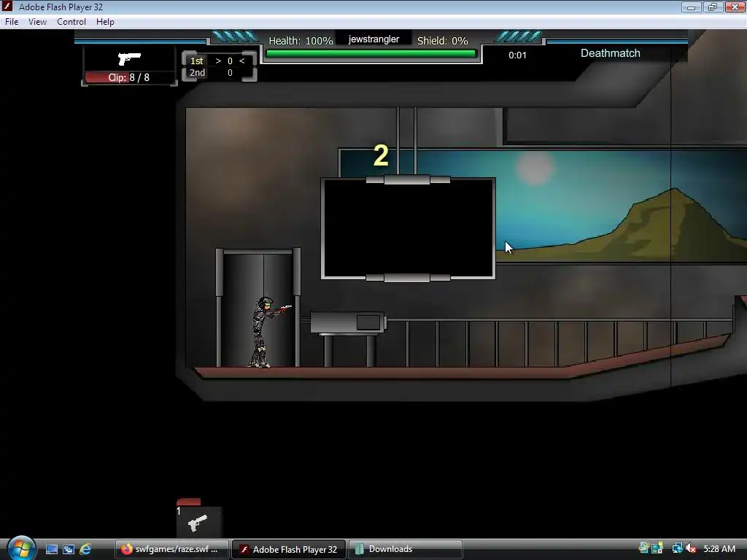Screen dimensions: 747x560
Task: Minimize the Flash Player window
Action: click(692, 7)
